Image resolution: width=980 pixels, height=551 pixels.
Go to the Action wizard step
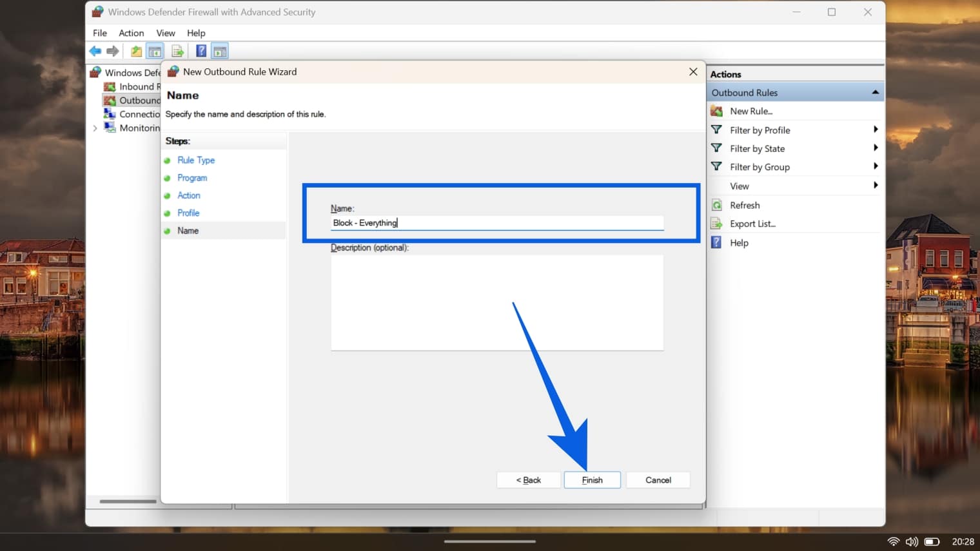click(x=189, y=195)
